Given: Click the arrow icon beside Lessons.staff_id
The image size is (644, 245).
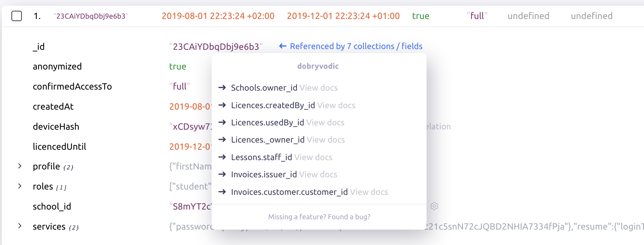Looking at the screenshot, I should [222, 157].
